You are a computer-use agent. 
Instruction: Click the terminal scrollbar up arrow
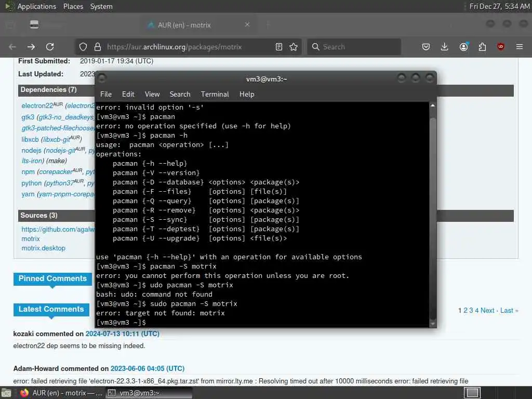coord(433,106)
